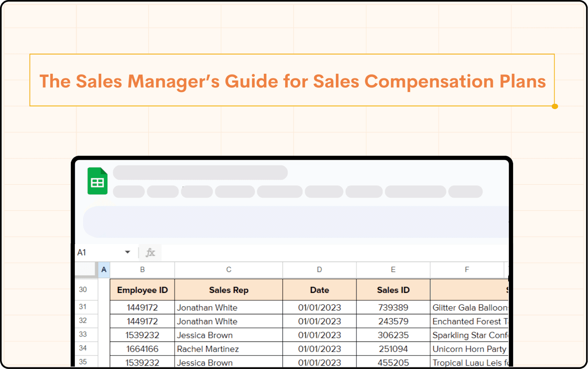Select column E header
This screenshot has height=369, width=588.
[x=393, y=270]
